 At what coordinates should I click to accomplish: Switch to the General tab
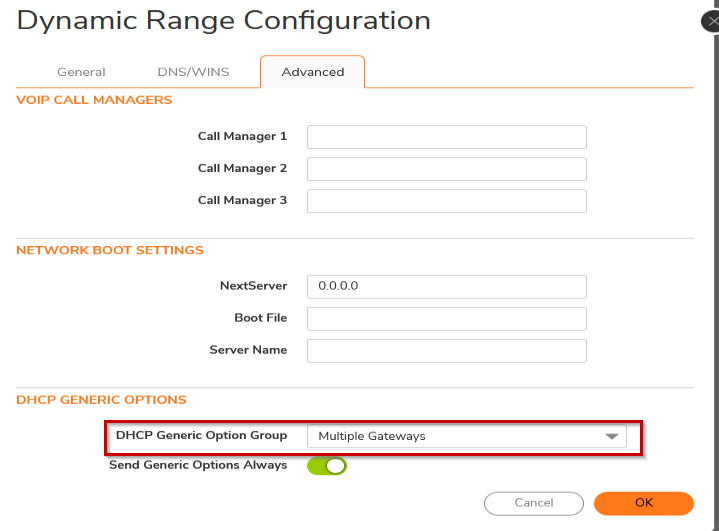point(81,72)
